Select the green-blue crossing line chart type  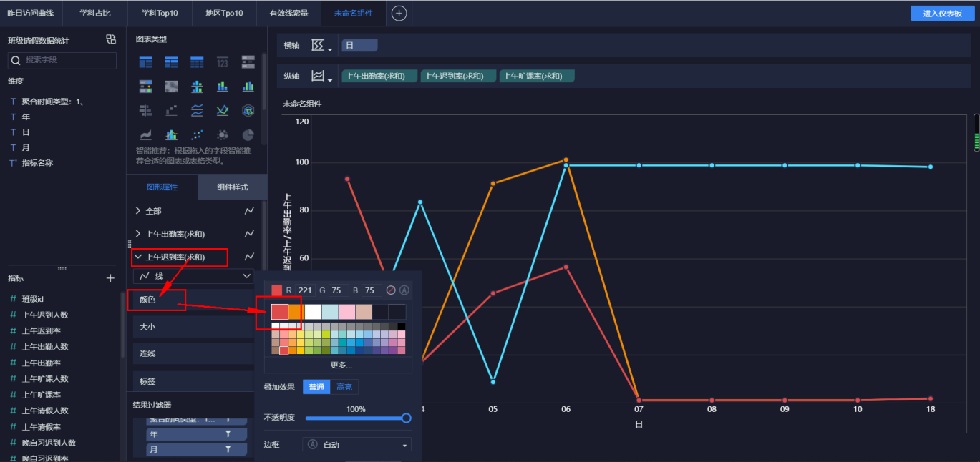click(223, 110)
